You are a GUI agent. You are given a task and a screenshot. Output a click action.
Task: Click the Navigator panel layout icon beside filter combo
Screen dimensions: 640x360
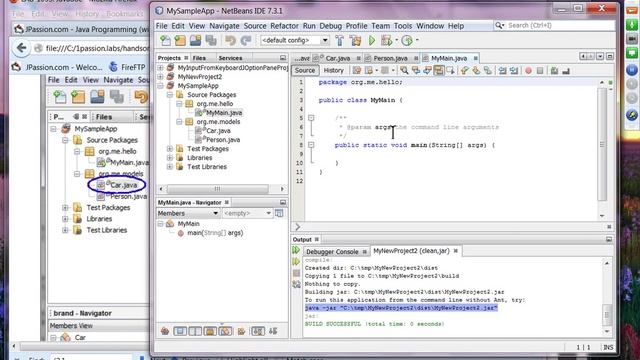click(x=279, y=213)
